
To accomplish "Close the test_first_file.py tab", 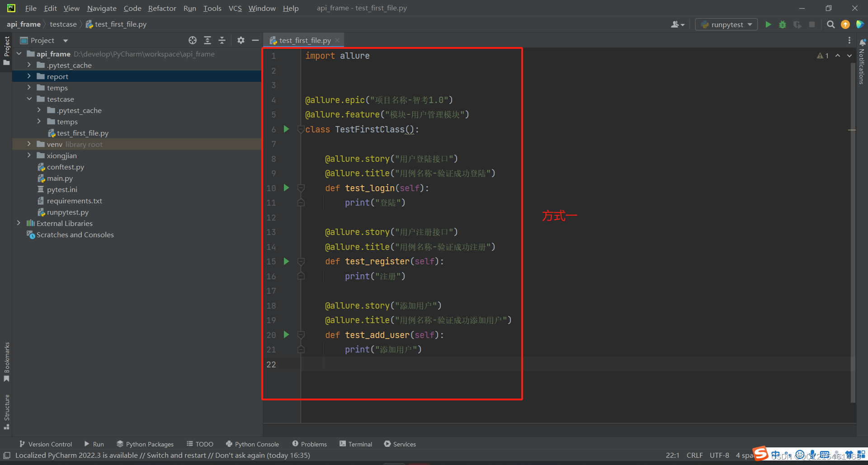I will click(337, 40).
